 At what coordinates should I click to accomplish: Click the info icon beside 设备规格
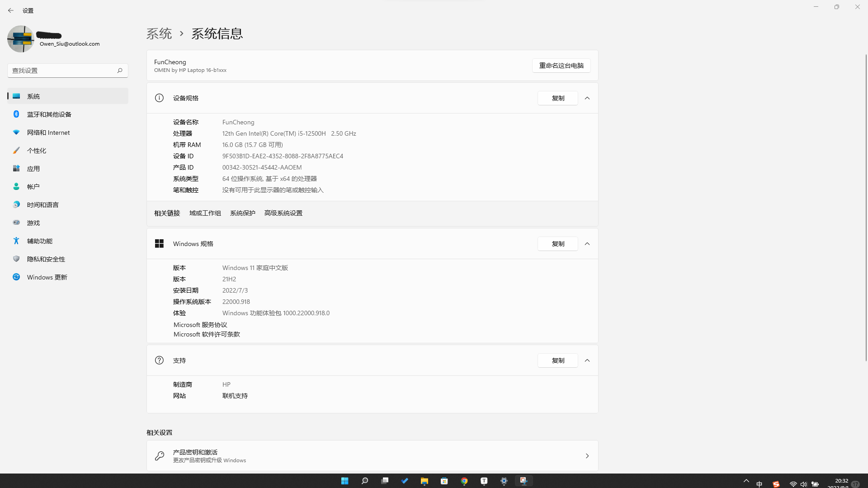159,98
